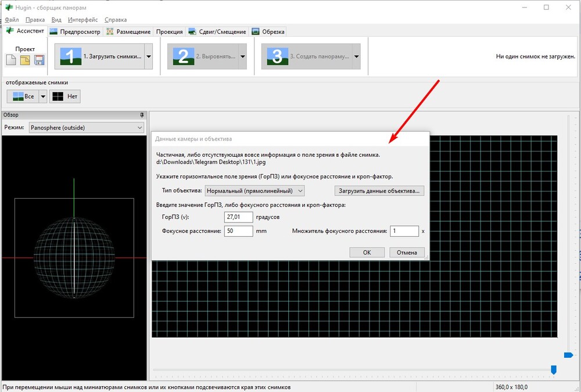Click the Фокусное расстояние input field
The width and height of the screenshot is (581, 392).
238,231
